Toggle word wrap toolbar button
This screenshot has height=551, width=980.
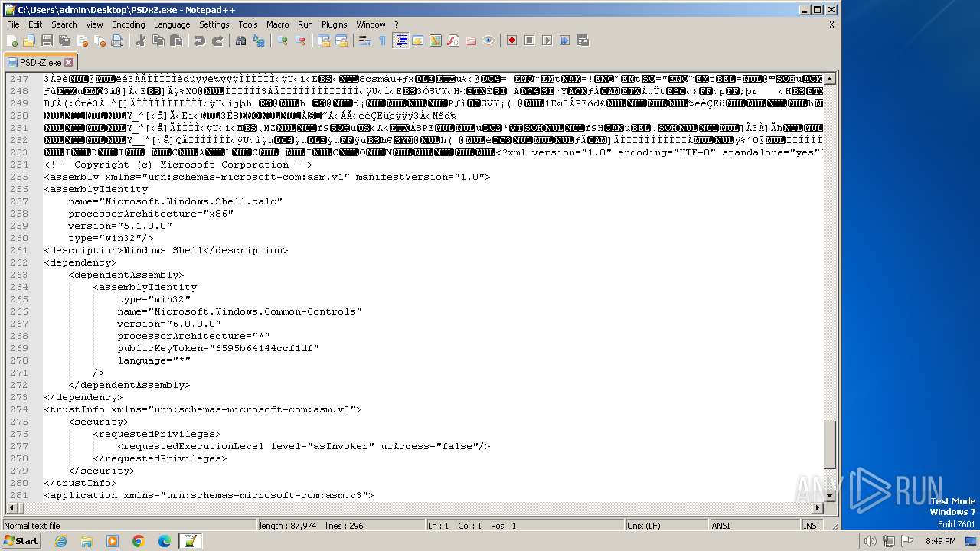365,41
